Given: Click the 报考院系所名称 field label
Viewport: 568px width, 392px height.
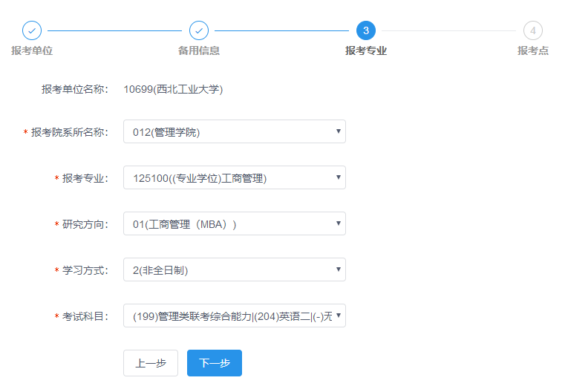Looking at the screenshot, I should 69,132.
